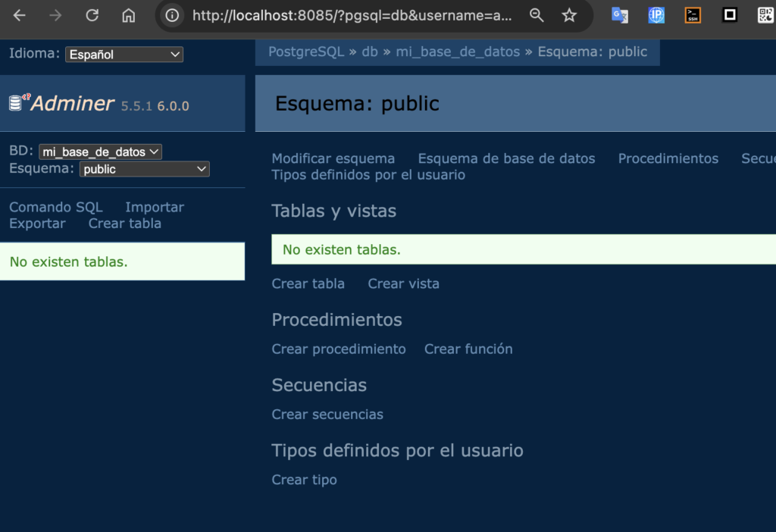This screenshot has width=776, height=532.
Task: Open Esquema de base de datos
Action: (x=506, y=158)
